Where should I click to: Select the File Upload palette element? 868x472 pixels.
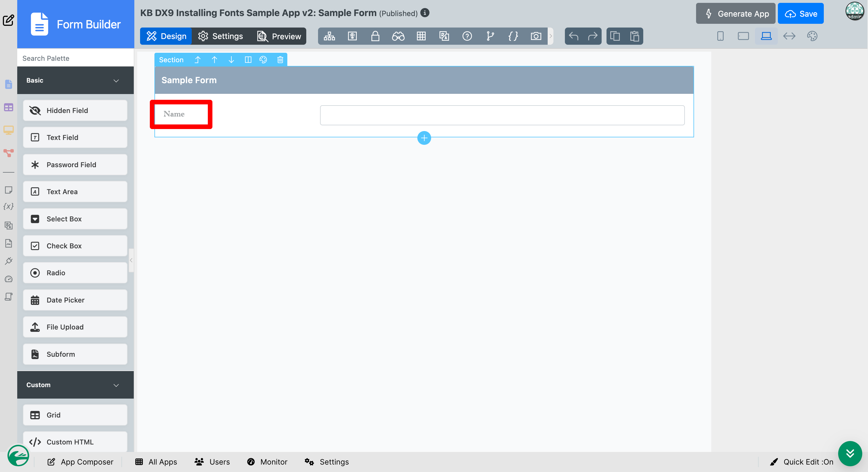75,327
